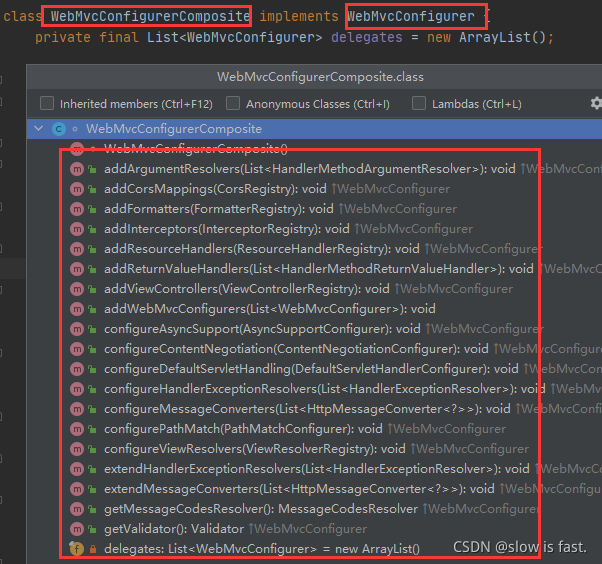Click the method icon beside configureViewResolvers
The height and width of the screenshot is (564, 602).
(77, 448)
